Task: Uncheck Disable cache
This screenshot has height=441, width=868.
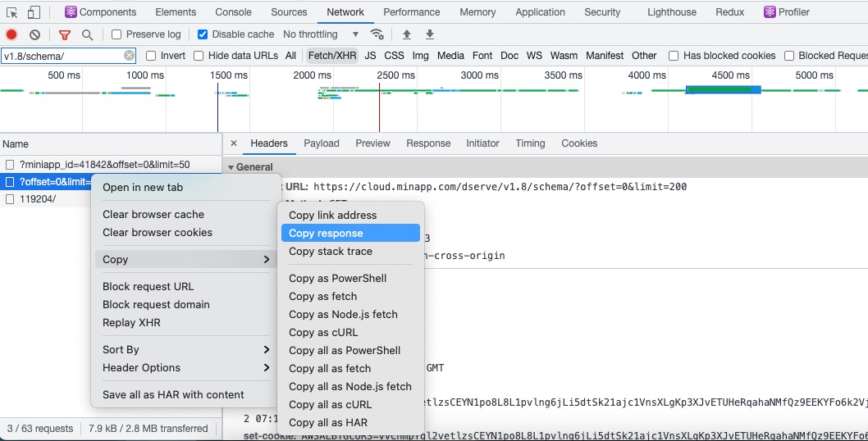Action: (203, 34)
